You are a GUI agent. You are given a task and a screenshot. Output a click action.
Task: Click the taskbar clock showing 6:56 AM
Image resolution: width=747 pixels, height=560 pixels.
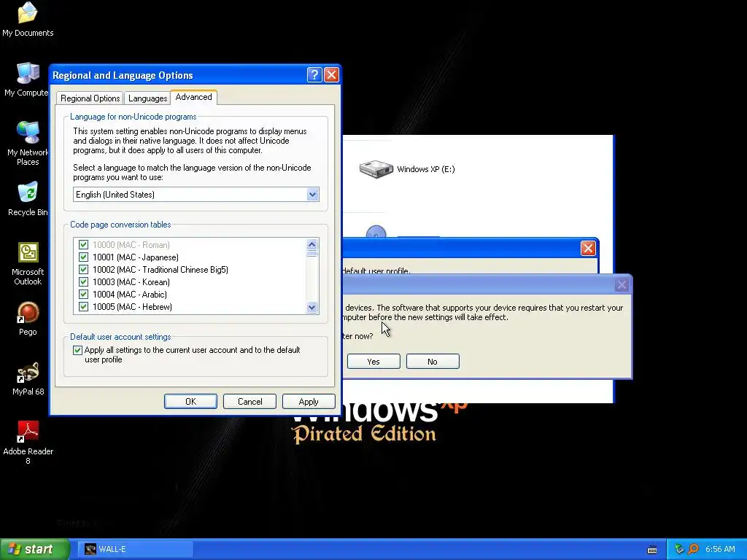pos(720,549)
